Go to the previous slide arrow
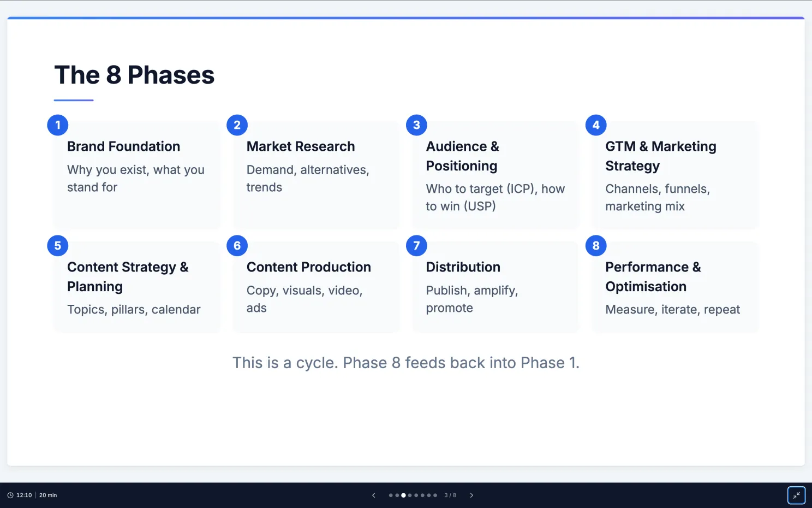 coord(374,495)
